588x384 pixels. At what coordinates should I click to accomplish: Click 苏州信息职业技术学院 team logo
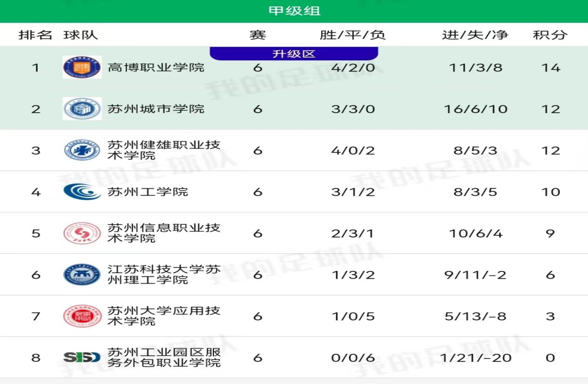pos(82,233)
